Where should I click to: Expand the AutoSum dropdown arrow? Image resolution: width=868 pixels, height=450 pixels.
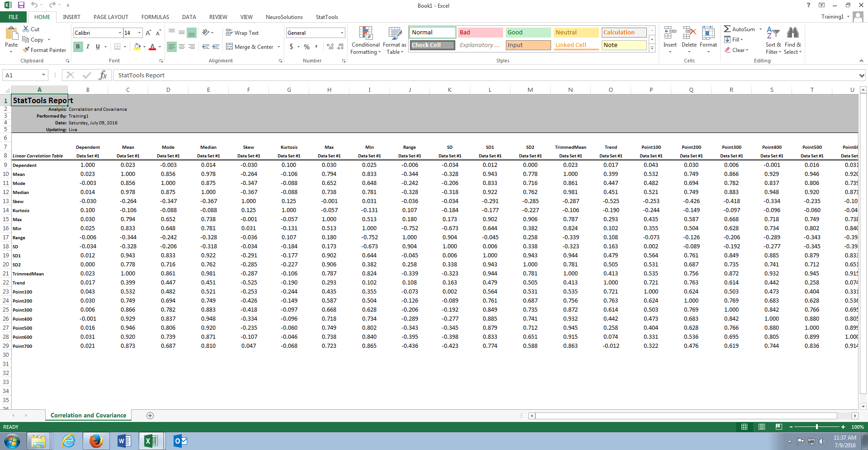click(760, 29)
